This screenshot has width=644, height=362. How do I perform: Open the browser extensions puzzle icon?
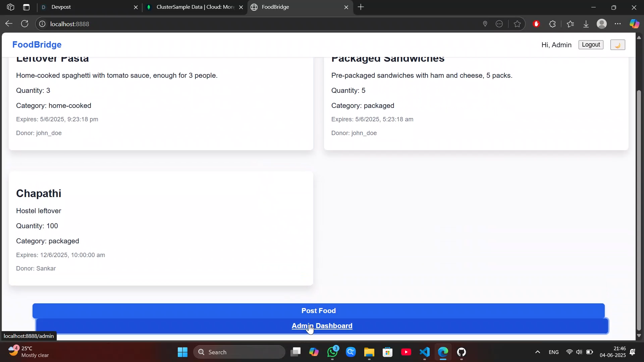coord(552,24)
